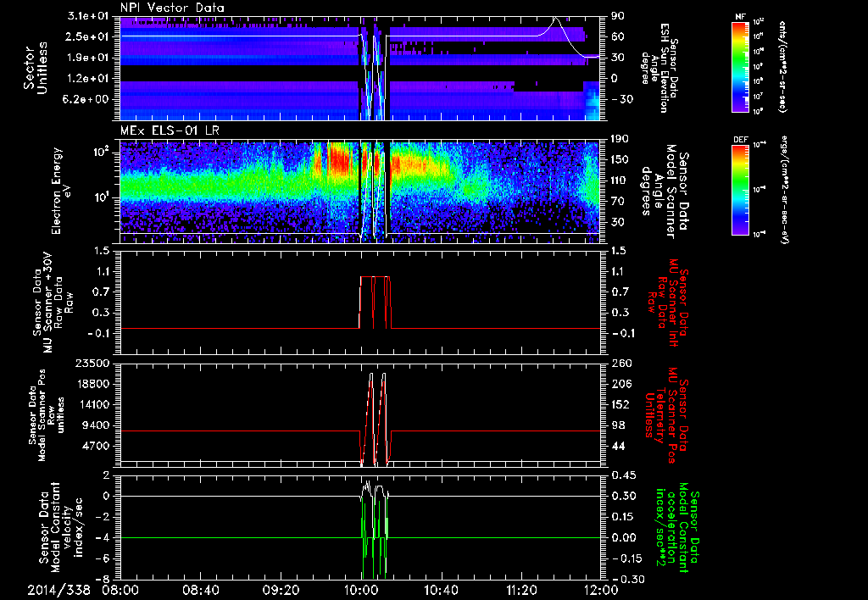This screenshot has width=868, height=600.
Task: Click the 3.1e+01 sector tick value
Action: pos(89,16)
